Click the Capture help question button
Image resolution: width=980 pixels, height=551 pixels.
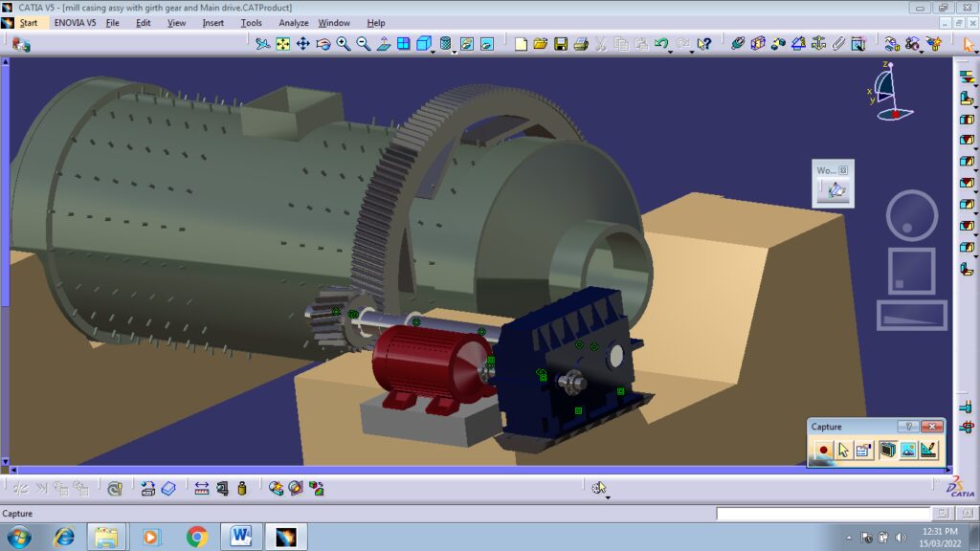point(911,427)
